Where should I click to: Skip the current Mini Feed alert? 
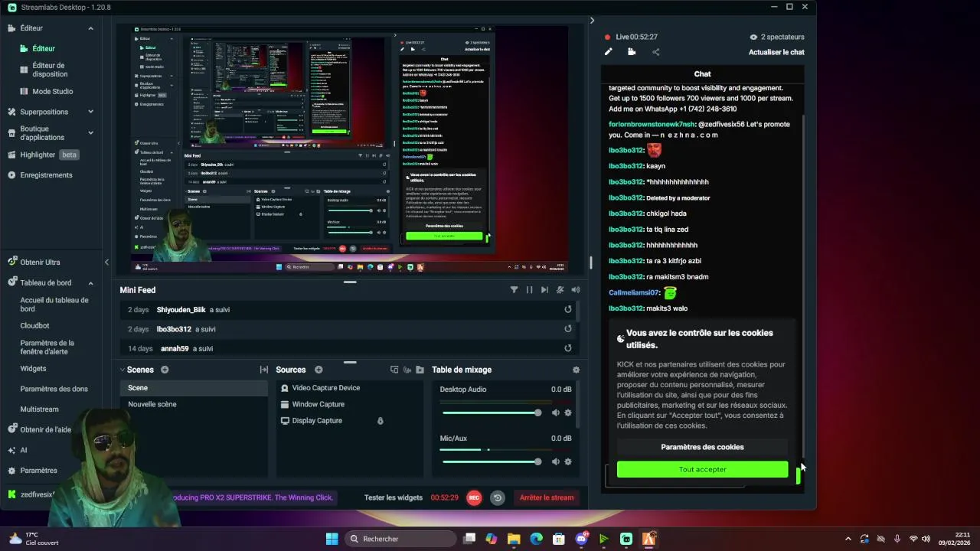pyautogui.click(x=544, y=290)
